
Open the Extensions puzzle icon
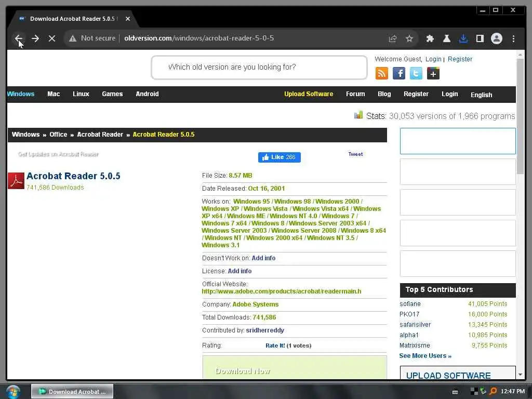[430, 38]
